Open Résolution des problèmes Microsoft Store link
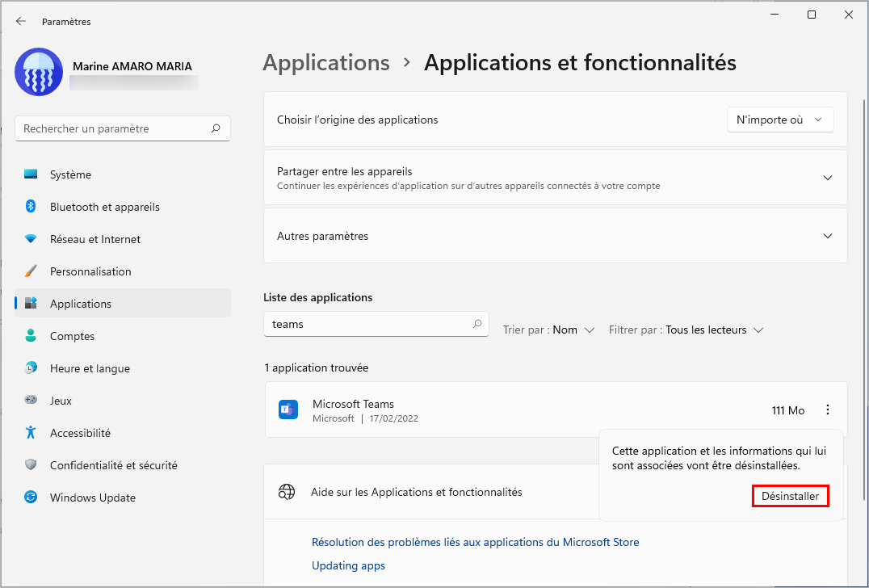The height and width of the screenshot is (588, 869). coord(476,542)
